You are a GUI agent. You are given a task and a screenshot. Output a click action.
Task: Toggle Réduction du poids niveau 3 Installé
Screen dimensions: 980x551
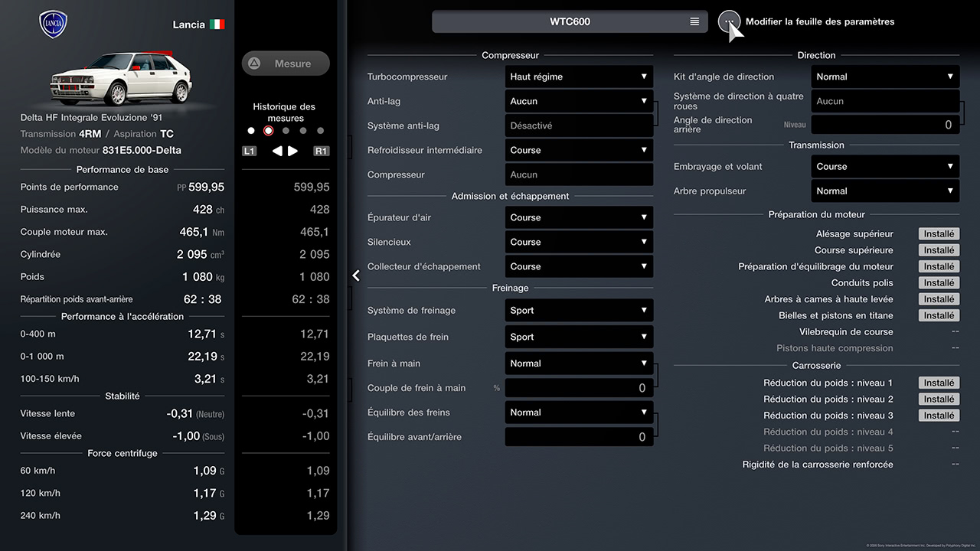[939, 416]
